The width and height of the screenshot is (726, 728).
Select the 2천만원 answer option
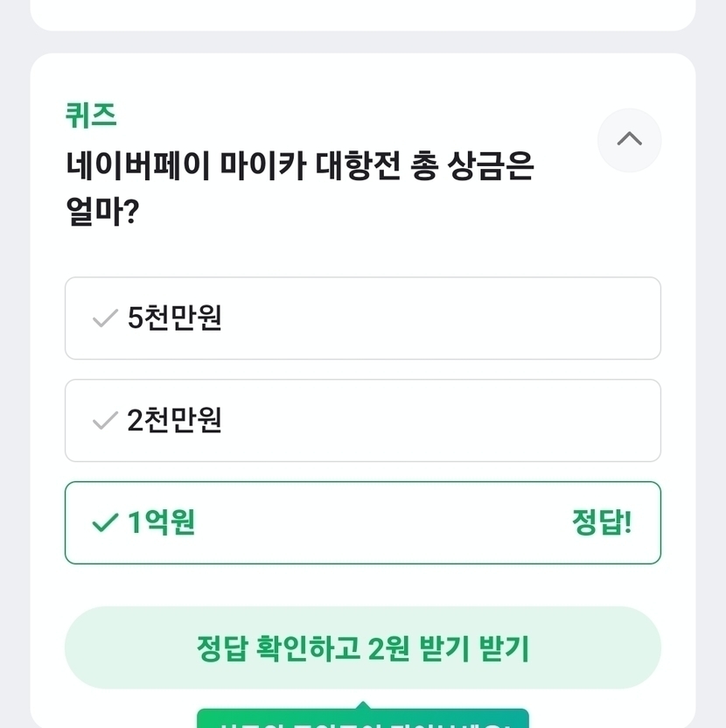pyautogui.click(x=362, y=421)
